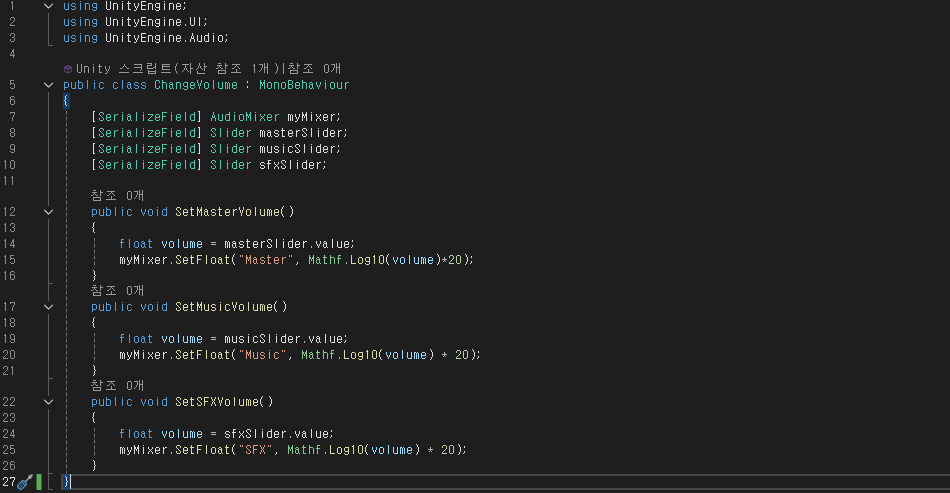Click musicSlider.value on line 19
950x493 pixels.
[x=284, y=339]
